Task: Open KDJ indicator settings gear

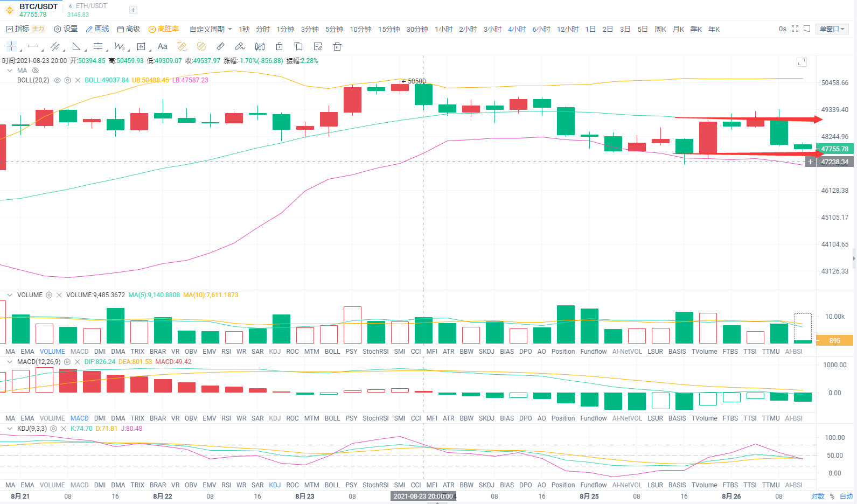Action: tap(53, 429)
